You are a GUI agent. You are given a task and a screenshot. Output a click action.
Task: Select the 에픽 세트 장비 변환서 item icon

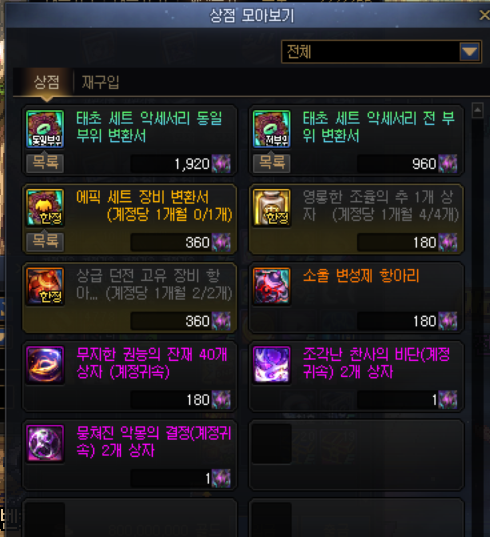45,208
